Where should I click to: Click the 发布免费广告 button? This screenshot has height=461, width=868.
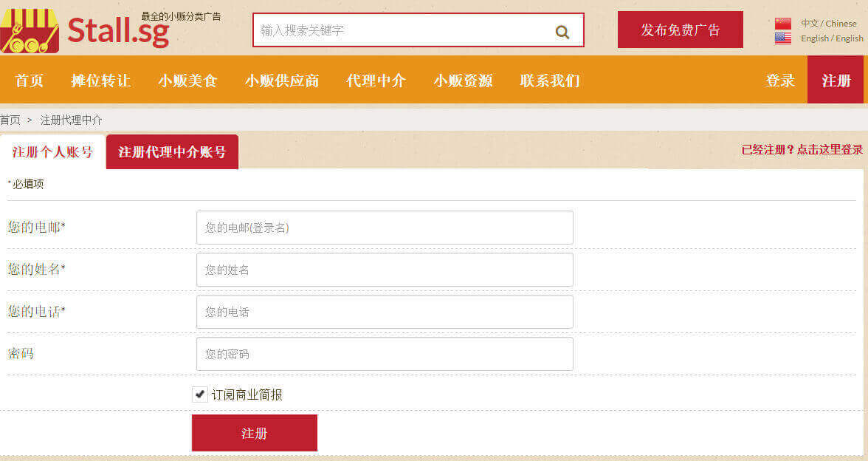(680, 30)
